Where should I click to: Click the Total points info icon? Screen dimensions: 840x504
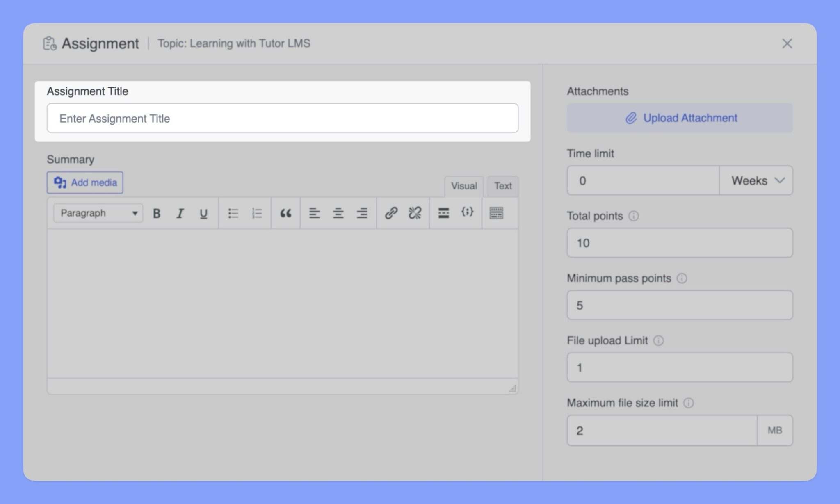(633, 216)
